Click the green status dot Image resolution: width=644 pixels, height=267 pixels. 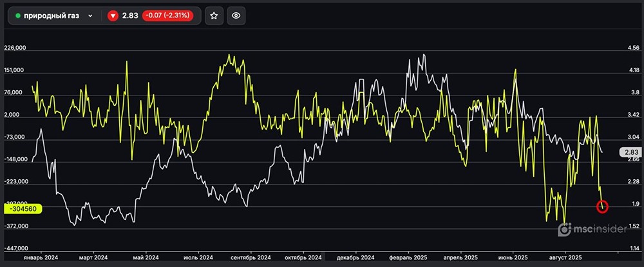pyautogui.click(x=17, y=16)
